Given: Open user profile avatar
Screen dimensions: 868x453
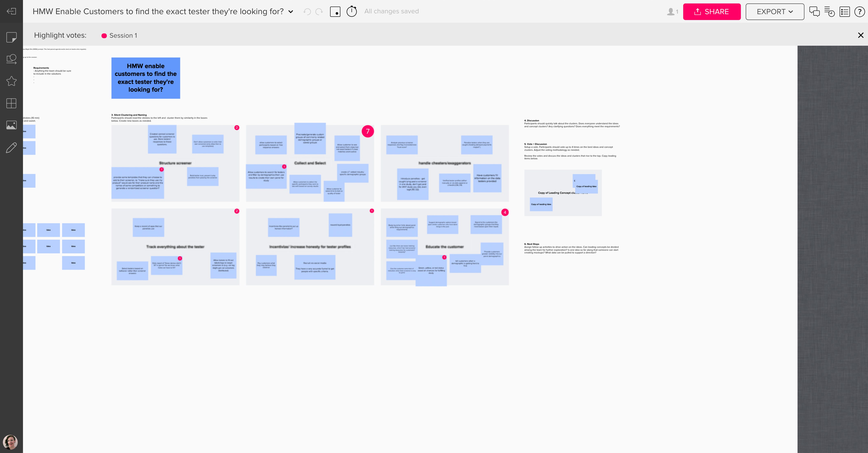Looking at the screenshot, I should coord(10,442).
